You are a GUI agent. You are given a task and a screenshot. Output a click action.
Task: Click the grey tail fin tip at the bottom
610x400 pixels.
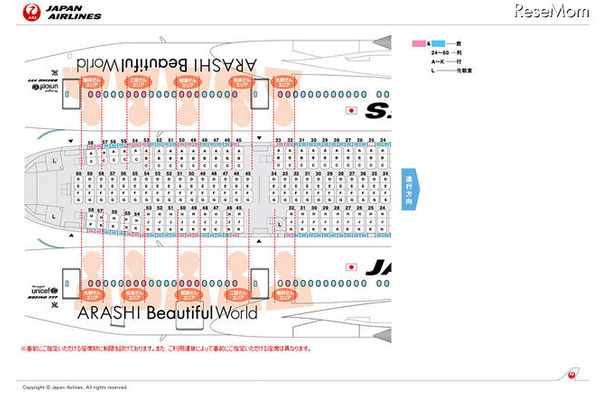click(382, 335)
